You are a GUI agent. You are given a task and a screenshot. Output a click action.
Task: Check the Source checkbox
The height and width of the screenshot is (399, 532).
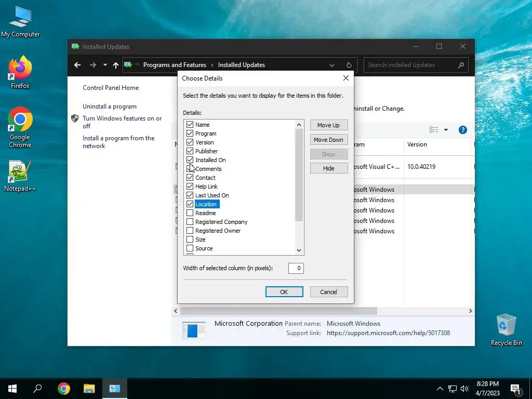coord(190,248)
